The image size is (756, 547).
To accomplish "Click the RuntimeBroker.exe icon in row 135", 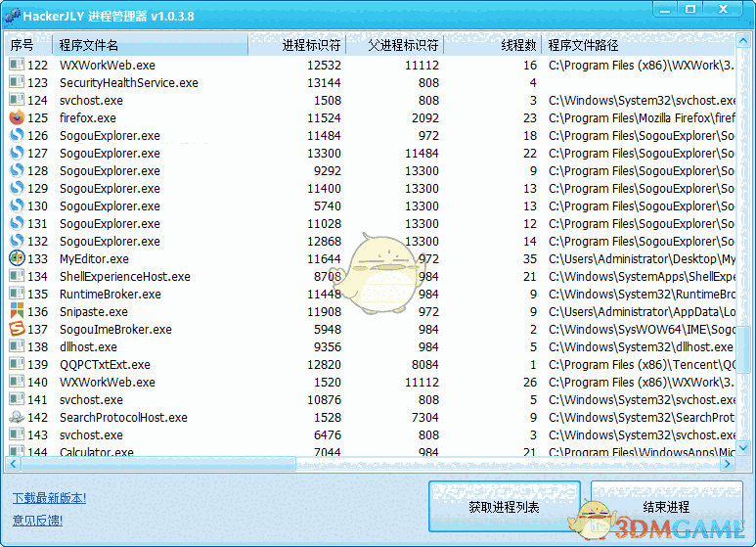I will coord(17,294).
